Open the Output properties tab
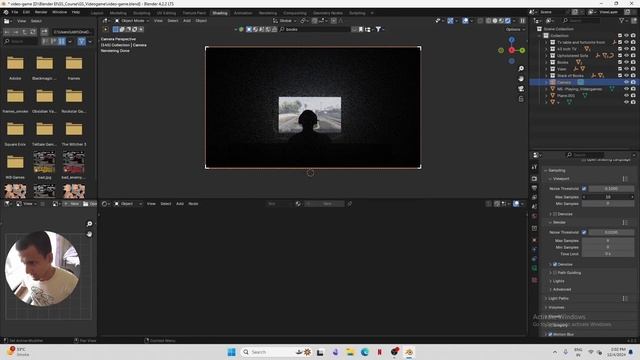Screen dimensions: 640x360 tap(534, 188)
